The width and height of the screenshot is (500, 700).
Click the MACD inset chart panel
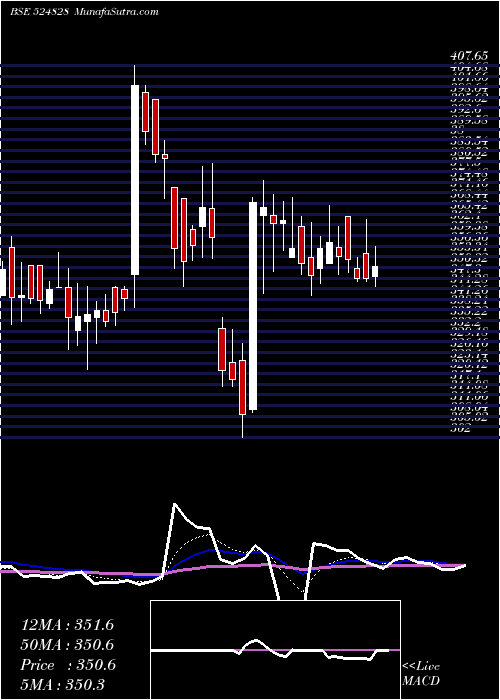pos(275,650)
